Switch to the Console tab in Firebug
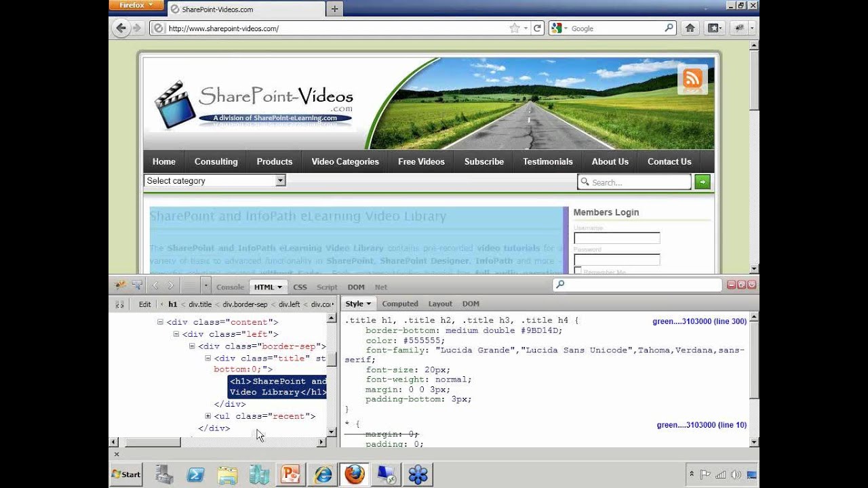868x488 pixels. click(230, 287)
